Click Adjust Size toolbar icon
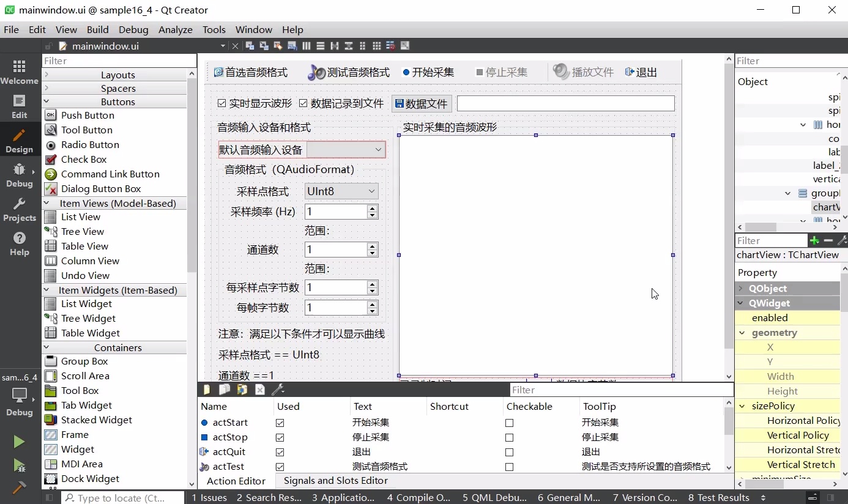This screenshot has height=504, width=848. click(x=404, y=46)
